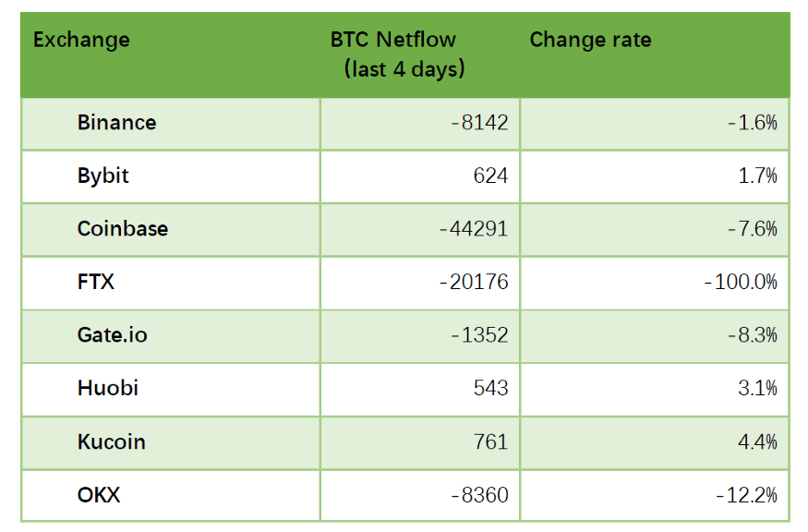Image resolution: width=808 pixels, height=532 pixels.
Task: Click the Change rate column header
Action: coord(590,41)
